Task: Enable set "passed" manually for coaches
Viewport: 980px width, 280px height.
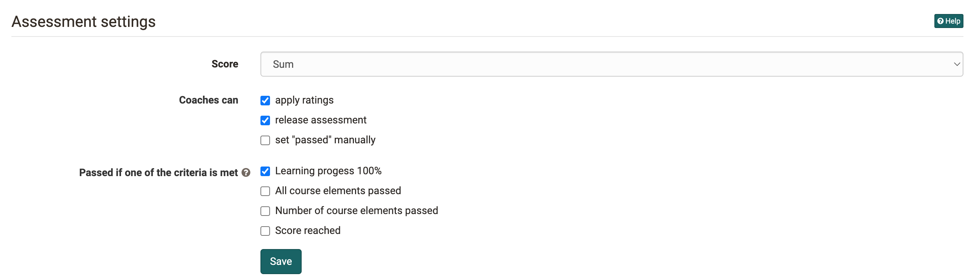Action: [265, 140]
